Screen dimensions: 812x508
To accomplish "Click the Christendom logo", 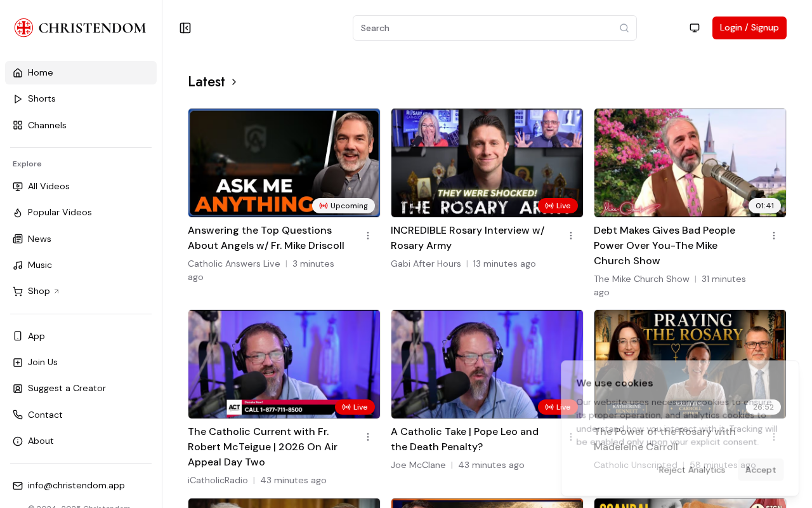I will (81, 28).
